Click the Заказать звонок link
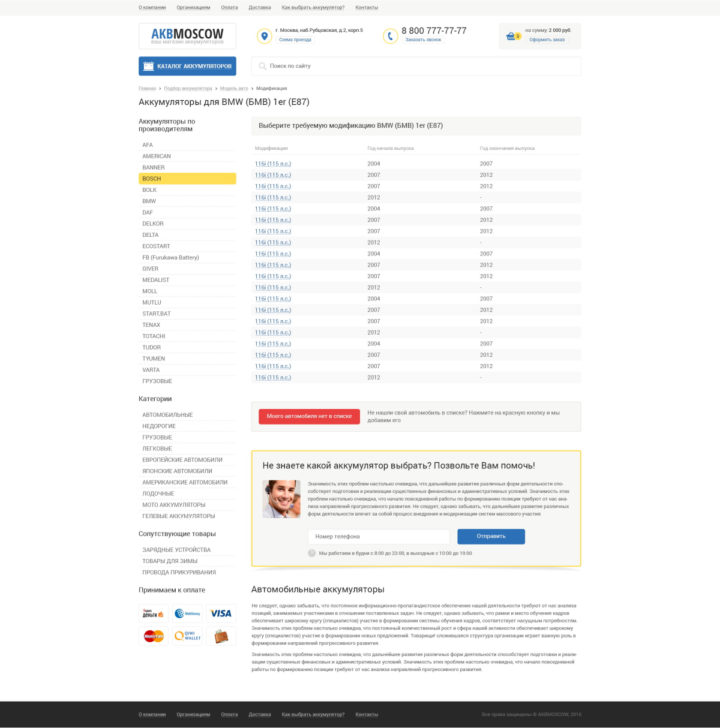 coord(423,40)
